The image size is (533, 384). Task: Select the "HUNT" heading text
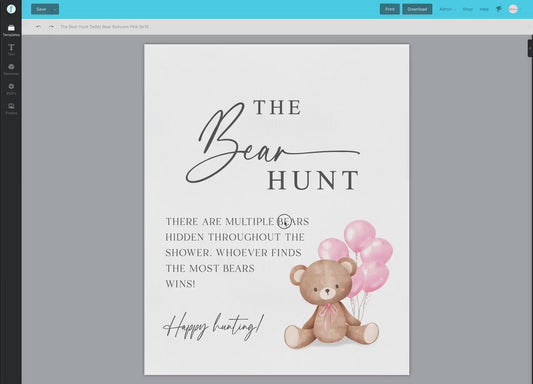tap(313, 180)
